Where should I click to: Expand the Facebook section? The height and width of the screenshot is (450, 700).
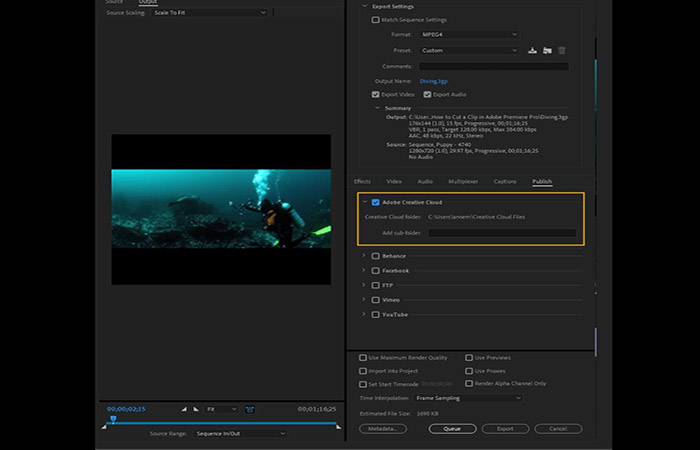[x=363, y=271]
